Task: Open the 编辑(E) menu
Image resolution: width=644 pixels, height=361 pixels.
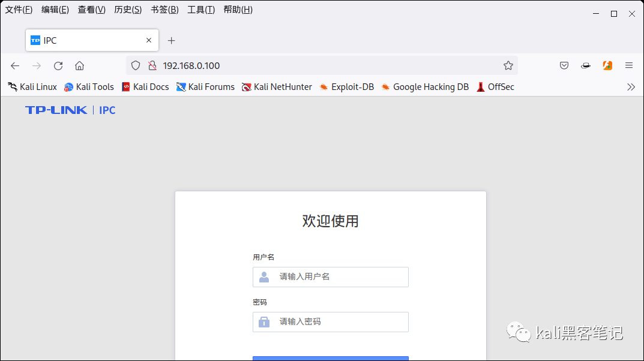Action: pos(55,10)
